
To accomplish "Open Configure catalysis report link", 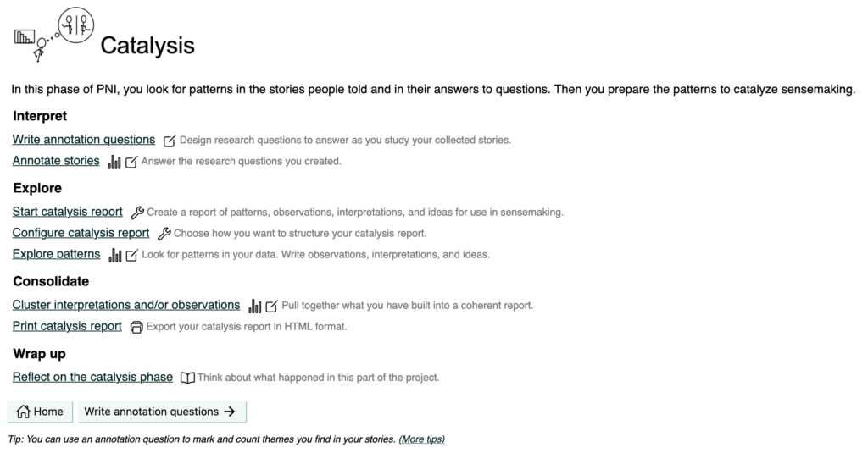I will coord(81,233).
